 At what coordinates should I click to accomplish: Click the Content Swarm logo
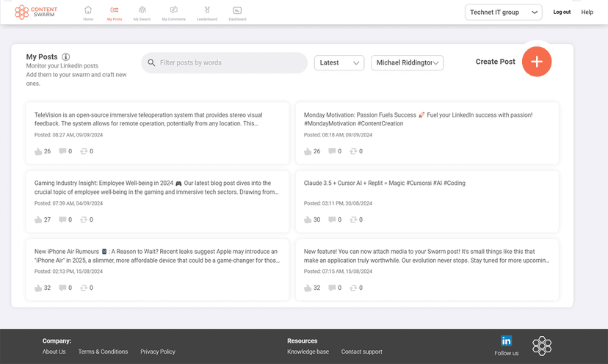pos(36,12)
